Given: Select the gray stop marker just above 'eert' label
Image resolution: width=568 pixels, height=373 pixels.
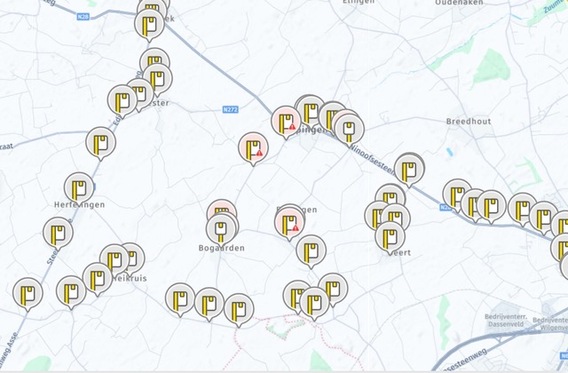Looking at the screenshot, I should point(390,237).
